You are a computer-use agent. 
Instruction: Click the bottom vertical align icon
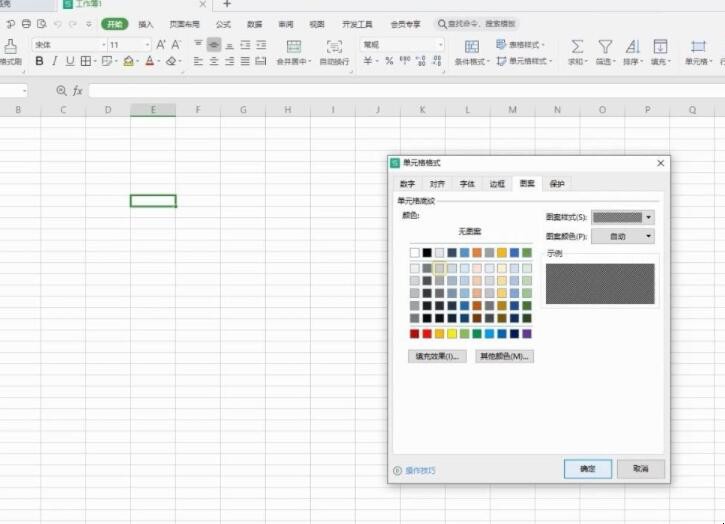[x=229, y=45]
